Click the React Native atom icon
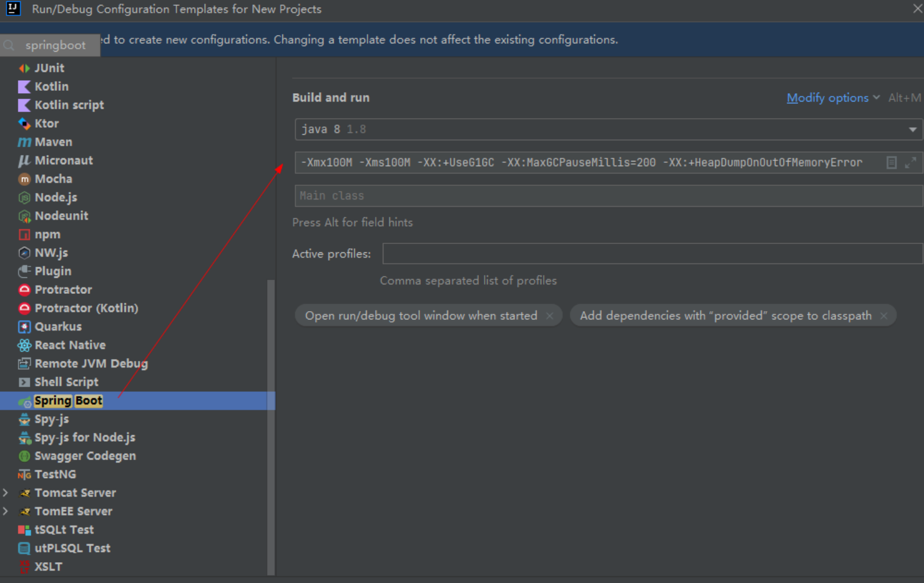Screen dimensions: 924x583 [24, 345]
